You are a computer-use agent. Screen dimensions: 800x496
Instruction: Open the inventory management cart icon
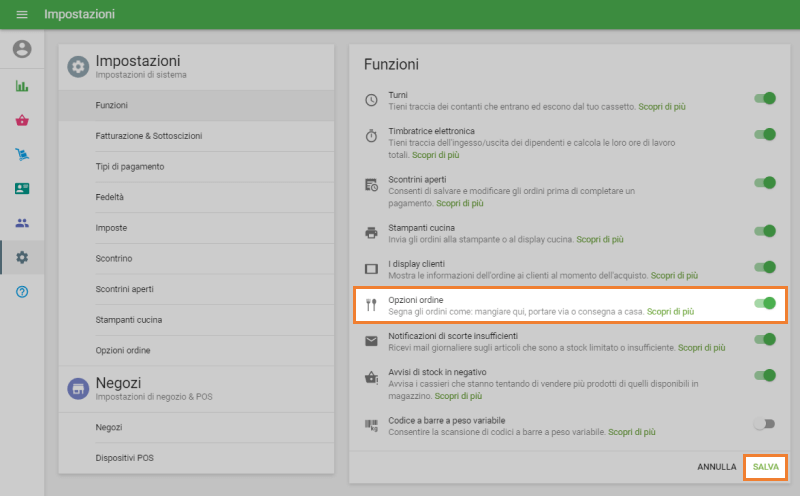pos(22,154)
